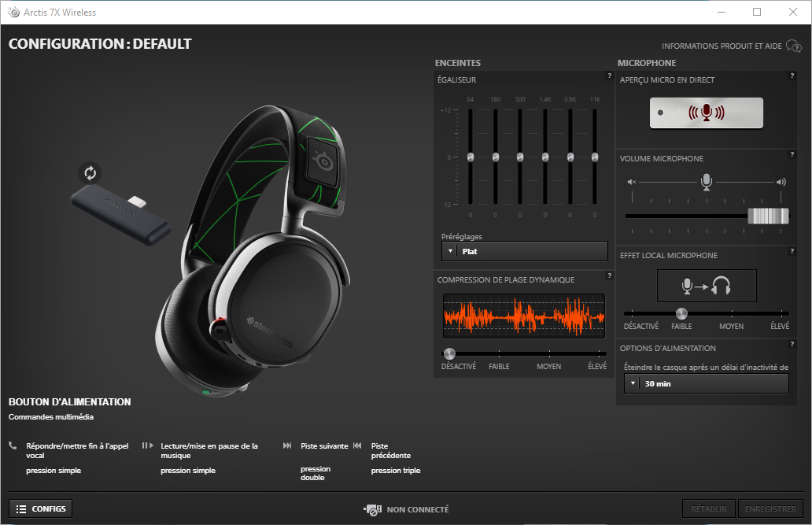Image resolution: width=812 pixels, height=525 pixels.
Task: Click the microphone icon above the volume slider
Action: tap(707, 182)
